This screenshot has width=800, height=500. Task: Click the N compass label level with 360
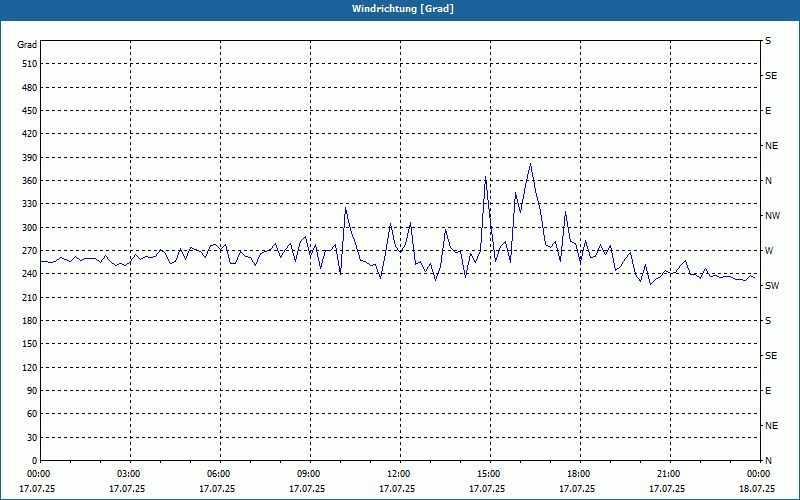[768, 181]
